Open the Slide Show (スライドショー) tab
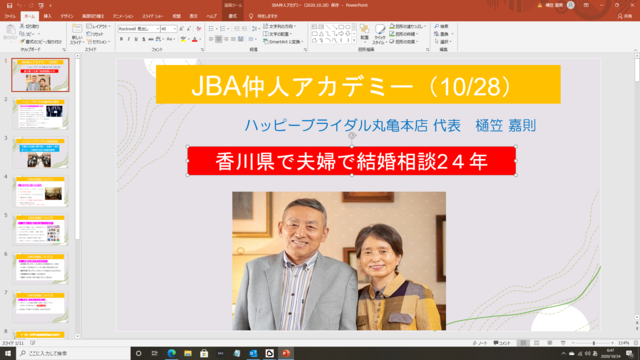 pyautogui.click(x=152, y=16)
